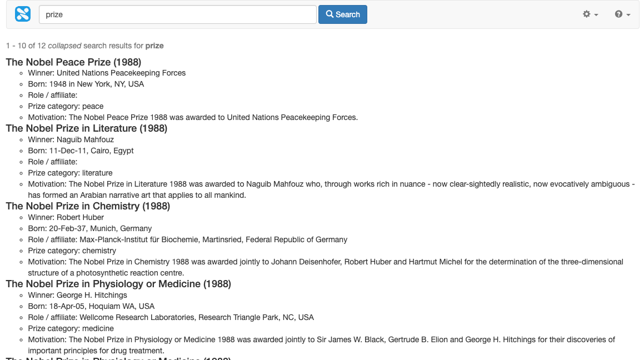Open The Nobel Peace Prize (1988) result
The width and height of the screenshot is (644, 360).
pyautogui.click(x=73, y=62)
